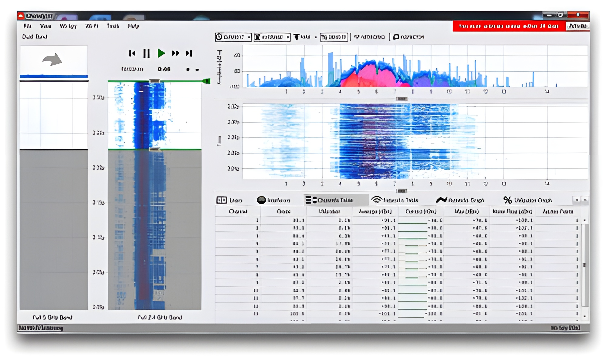This screenshot has width=607, height=364.
Task: Open the Utilization Graph tab
Action: coord(527,200)
